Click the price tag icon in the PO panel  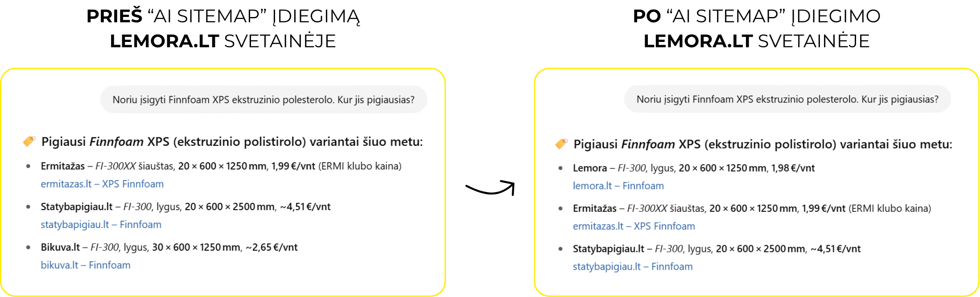coord(561,144)
